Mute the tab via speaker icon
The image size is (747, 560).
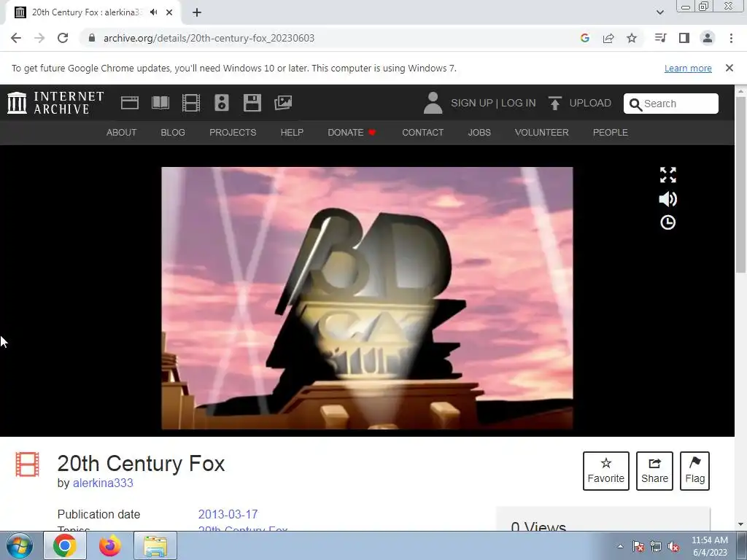click(153, 12)
